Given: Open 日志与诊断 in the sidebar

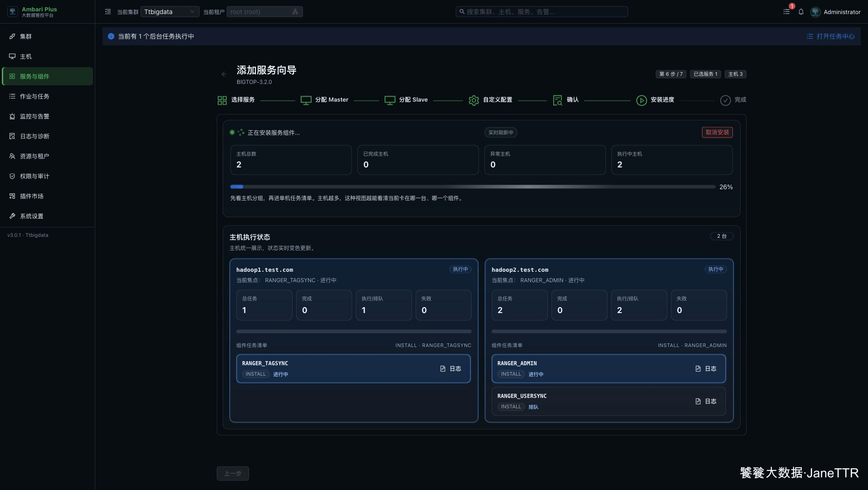Looking at the screenshot, I should (48, 136).
